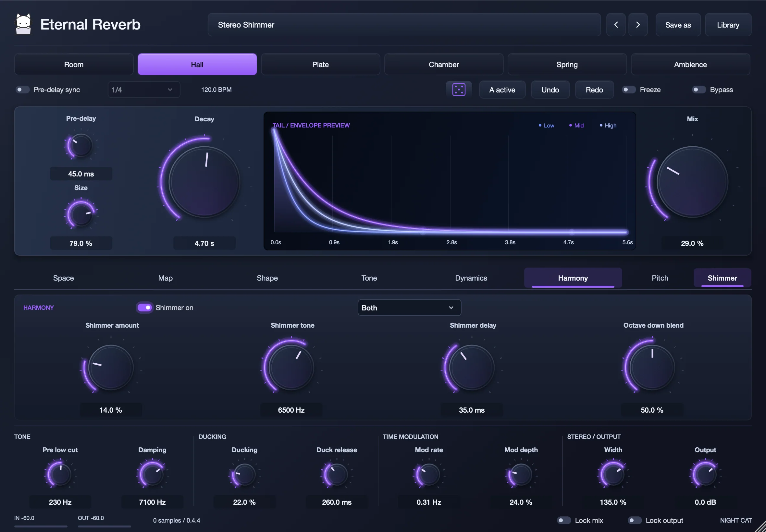Image resolution: width=766 pixels, height=532 pixels.
Task: Switch to the Space tab
Action: (63, 278)
